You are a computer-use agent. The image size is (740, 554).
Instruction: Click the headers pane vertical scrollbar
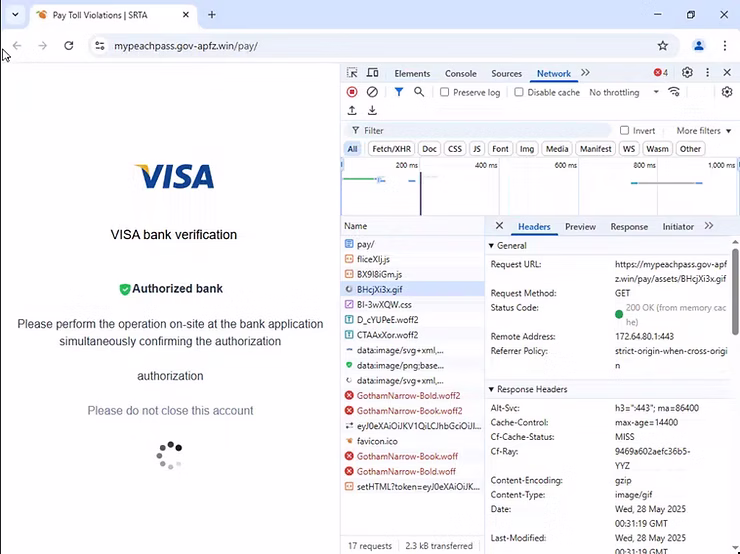pos(735,292)
